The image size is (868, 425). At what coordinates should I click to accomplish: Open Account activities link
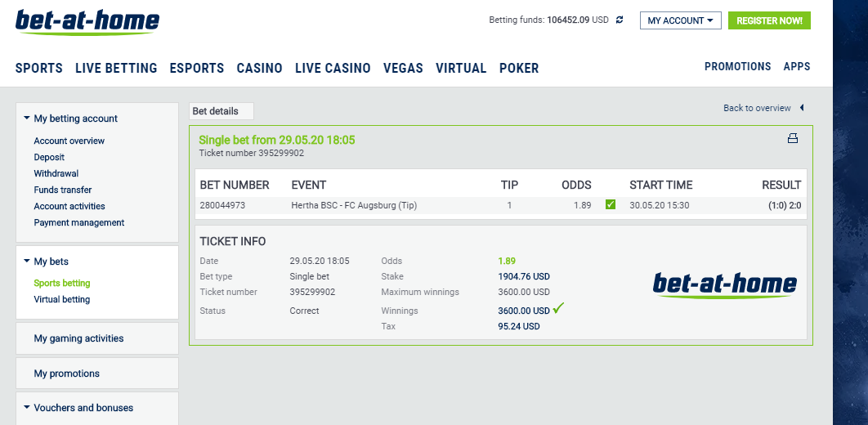click(x=69, y=206)
